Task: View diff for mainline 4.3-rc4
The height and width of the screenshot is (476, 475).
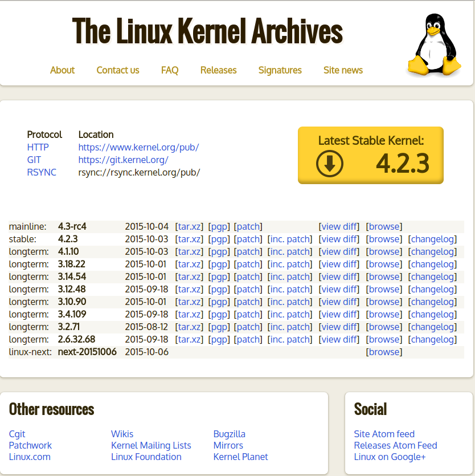Action: coord(339,226)
